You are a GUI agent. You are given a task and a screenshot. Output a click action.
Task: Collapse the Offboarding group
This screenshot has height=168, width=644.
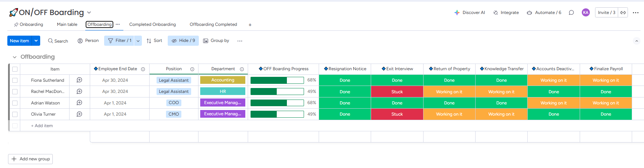pyautogui.click(x=15, y=57)
